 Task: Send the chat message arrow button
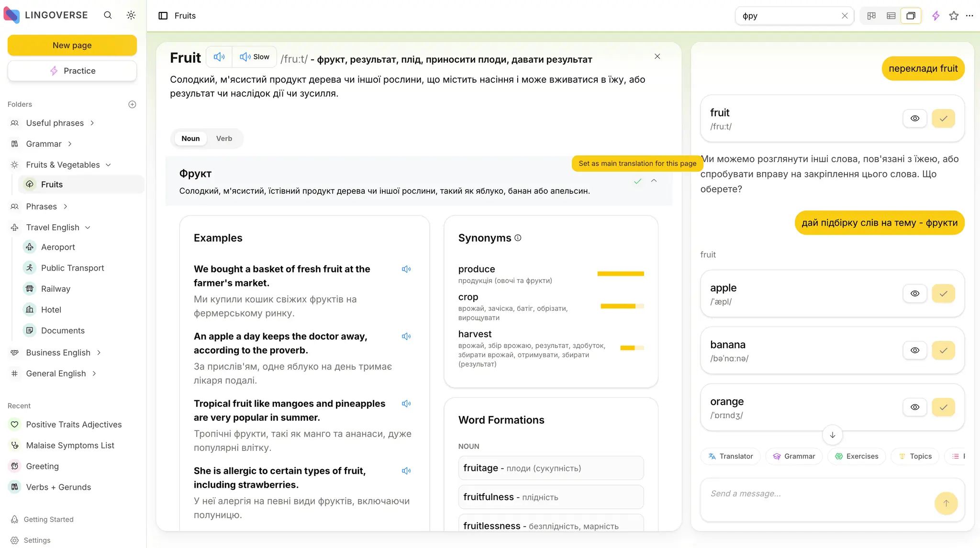[946, 503]
